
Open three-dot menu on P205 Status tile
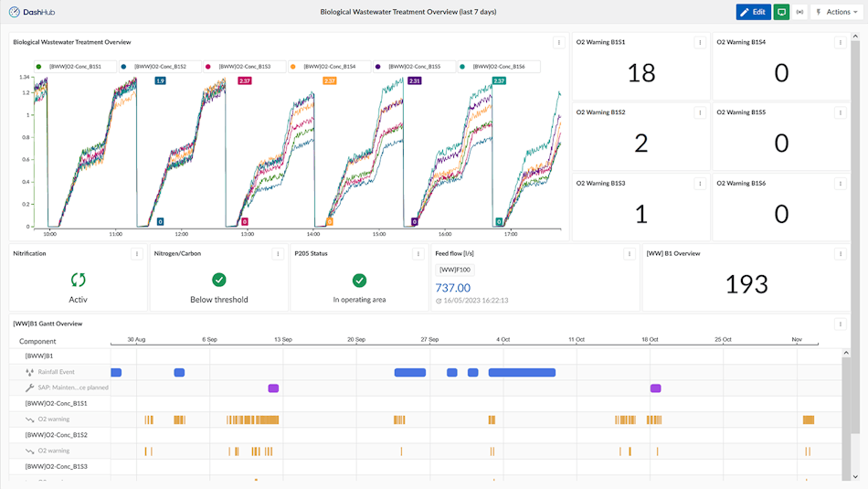pos(418,253)
